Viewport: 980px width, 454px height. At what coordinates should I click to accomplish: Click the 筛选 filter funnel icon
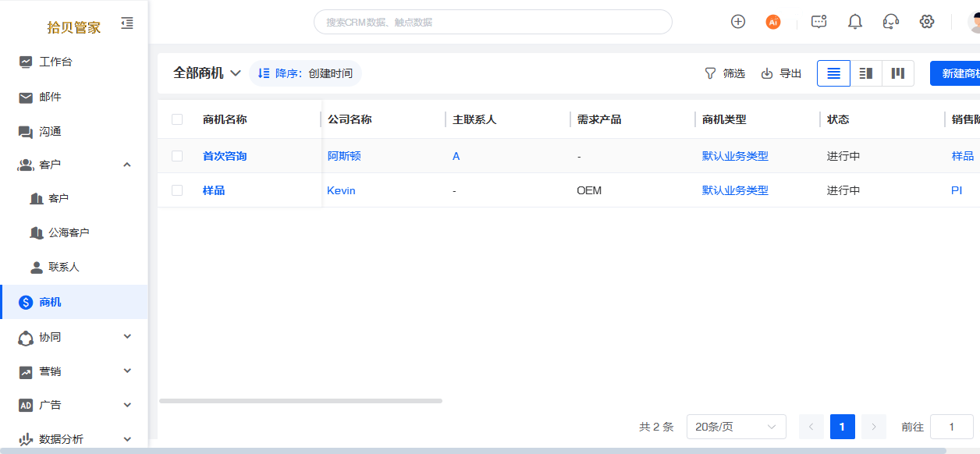710,73
